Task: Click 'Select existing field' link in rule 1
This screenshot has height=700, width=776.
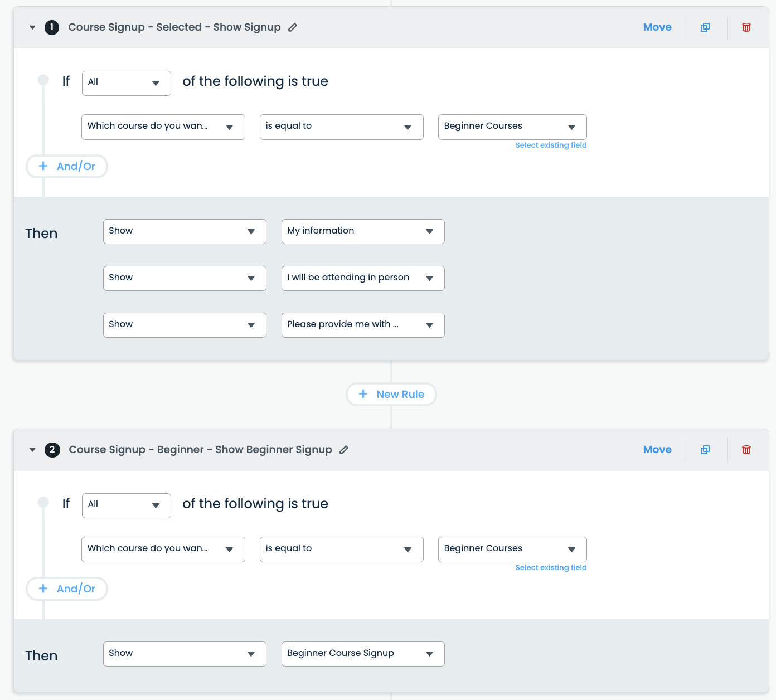Action: pyautogui.click(x=551, y=145)
